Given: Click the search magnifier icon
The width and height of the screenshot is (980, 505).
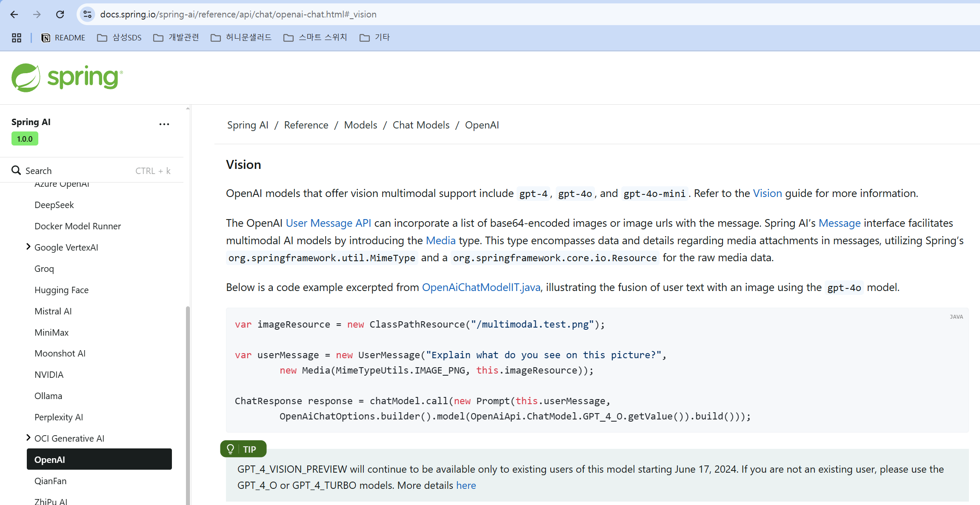Looking at the screenshot, I should 16,171.
